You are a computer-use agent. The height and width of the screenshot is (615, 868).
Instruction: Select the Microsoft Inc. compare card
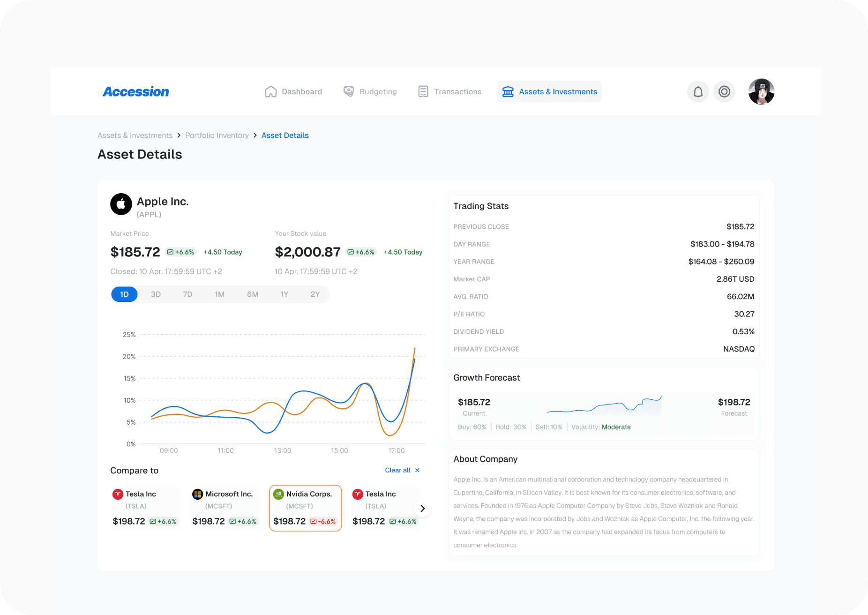tap(225, 508)
